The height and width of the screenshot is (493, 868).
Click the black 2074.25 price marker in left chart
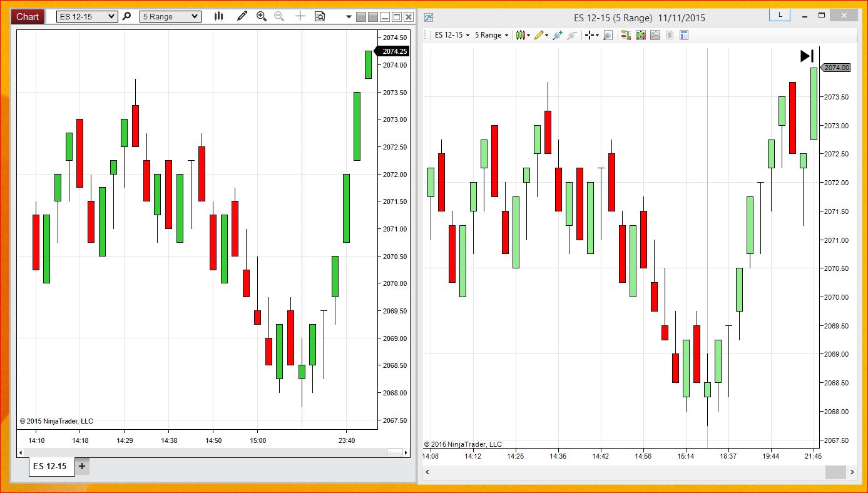point(392,51)
